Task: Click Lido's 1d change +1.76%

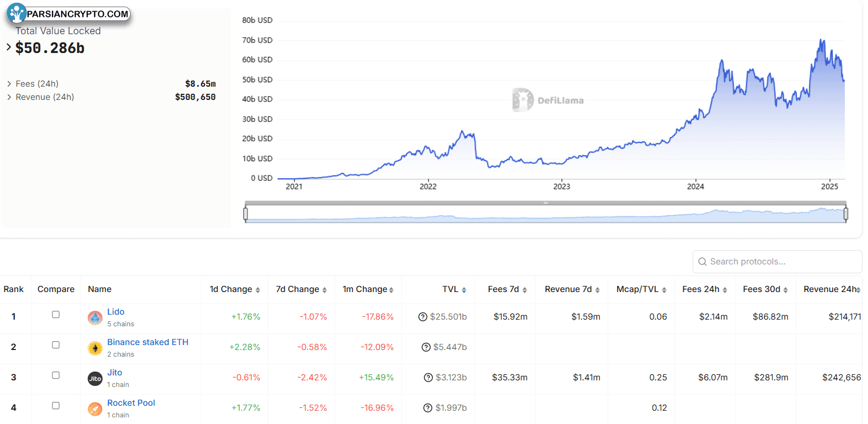Action: 246,317
